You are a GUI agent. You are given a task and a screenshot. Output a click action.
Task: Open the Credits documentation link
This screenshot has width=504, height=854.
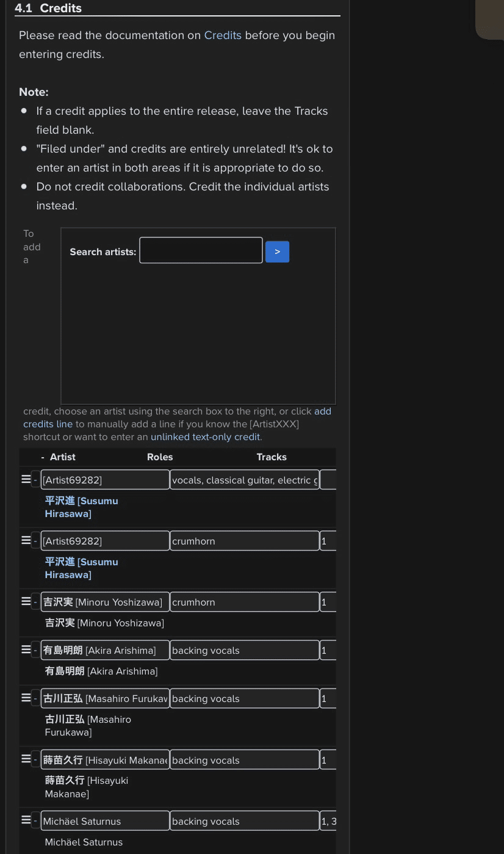tap(223, 35)
